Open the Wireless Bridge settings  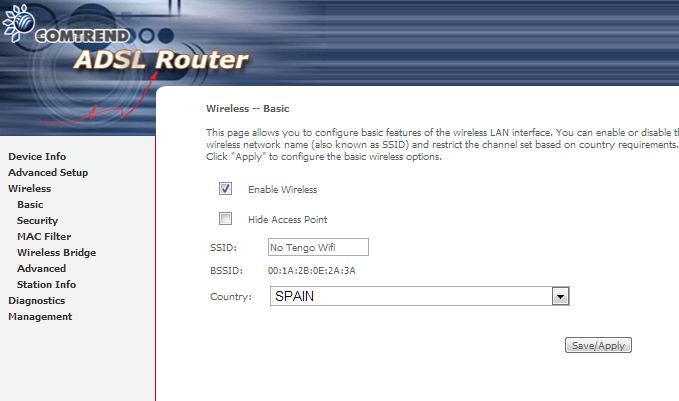tap(56, 252)
